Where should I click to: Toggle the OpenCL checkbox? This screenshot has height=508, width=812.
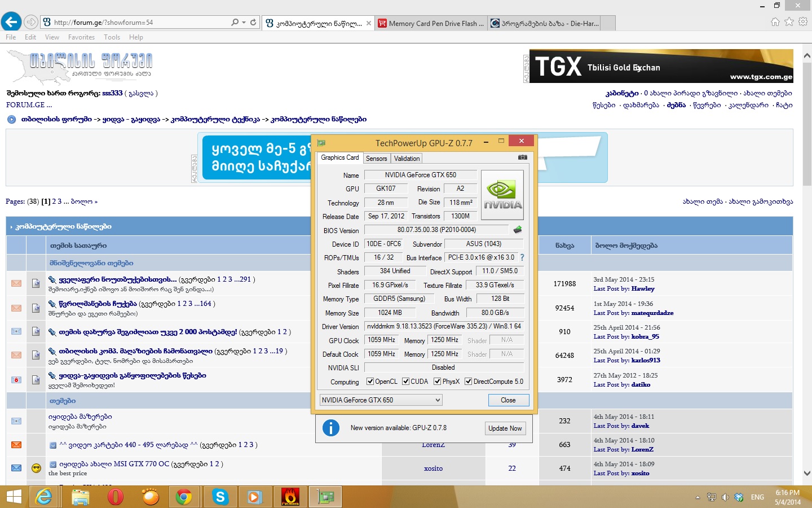click(x=370, y=382)
